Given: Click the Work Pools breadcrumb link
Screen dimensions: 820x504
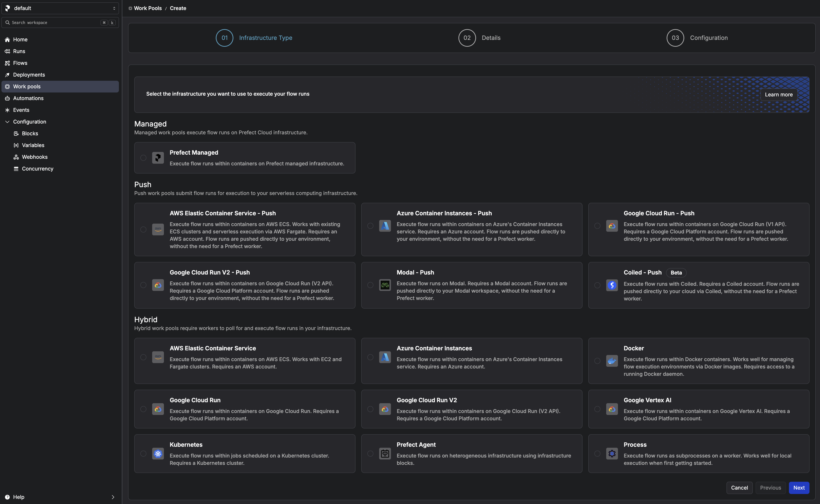Looking at the screenshot, I should click(148, 8).
